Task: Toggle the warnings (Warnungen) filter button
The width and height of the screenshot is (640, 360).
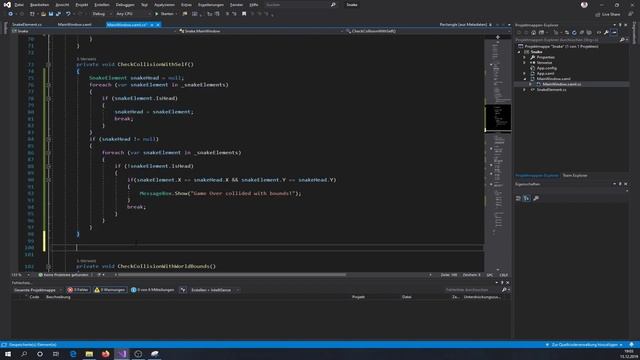Action: [x=110, y=290]
